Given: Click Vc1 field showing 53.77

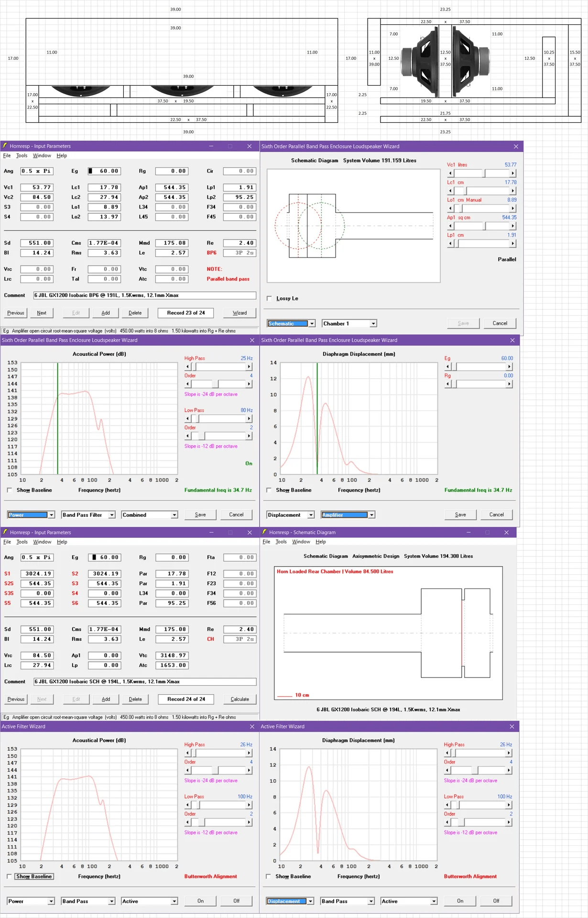Looking at the screenshot, I should 36,187.
